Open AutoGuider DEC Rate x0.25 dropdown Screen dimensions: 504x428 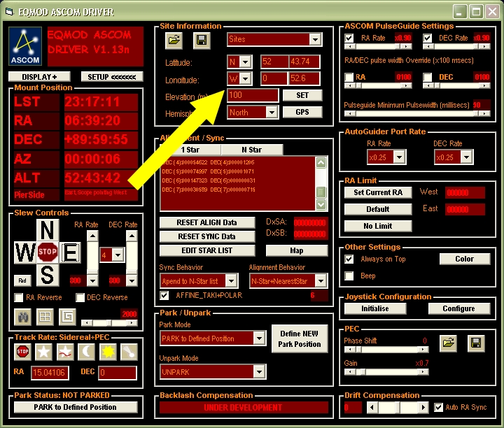pyautogui.click(x=466, y=157)
